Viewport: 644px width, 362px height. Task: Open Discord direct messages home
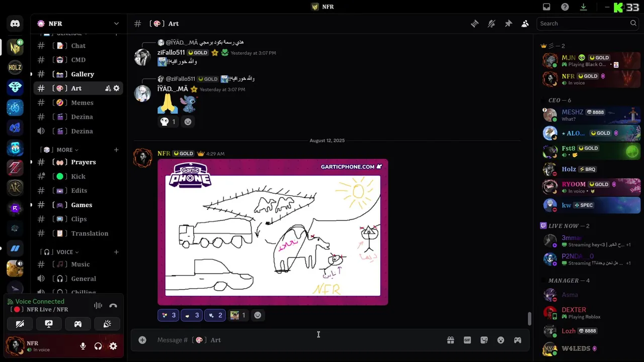pos(15,24)
